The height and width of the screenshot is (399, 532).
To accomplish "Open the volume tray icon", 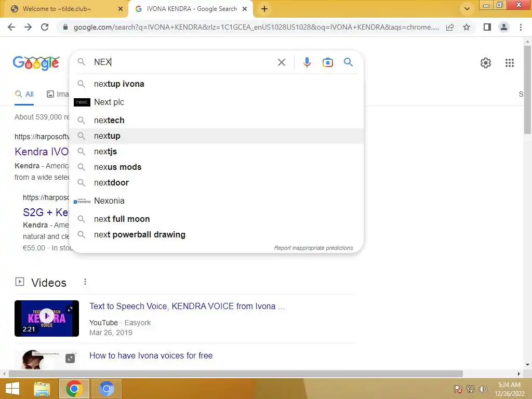I will (483, 389).
